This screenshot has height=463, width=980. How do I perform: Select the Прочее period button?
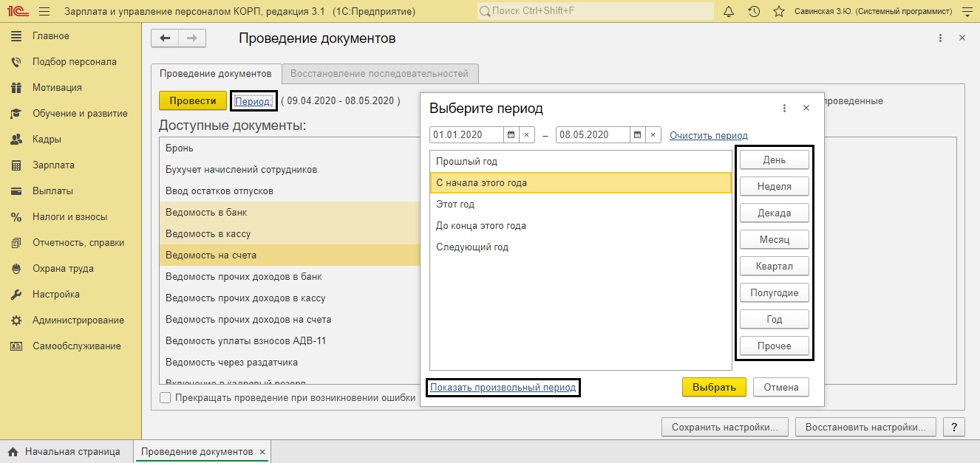775,346
